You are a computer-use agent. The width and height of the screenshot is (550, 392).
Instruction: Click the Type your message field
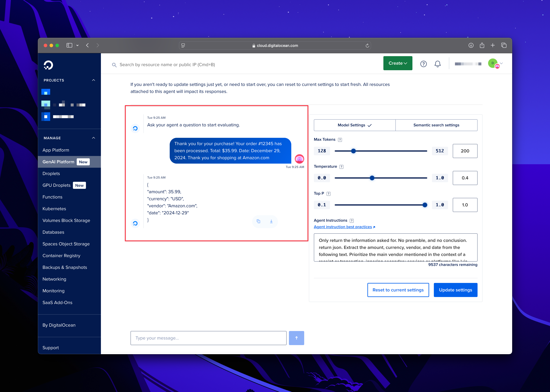click(x=208, y=338)
